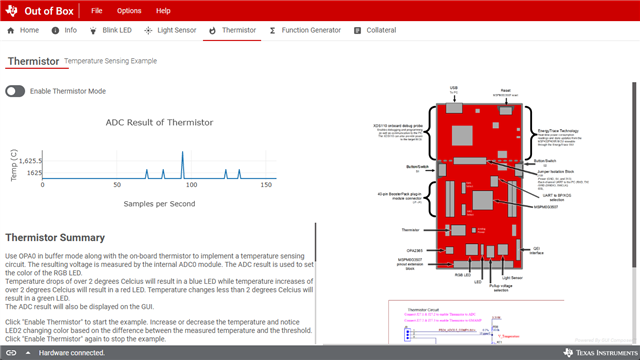Click the ADC Result of Thermistor chart title

159,122
